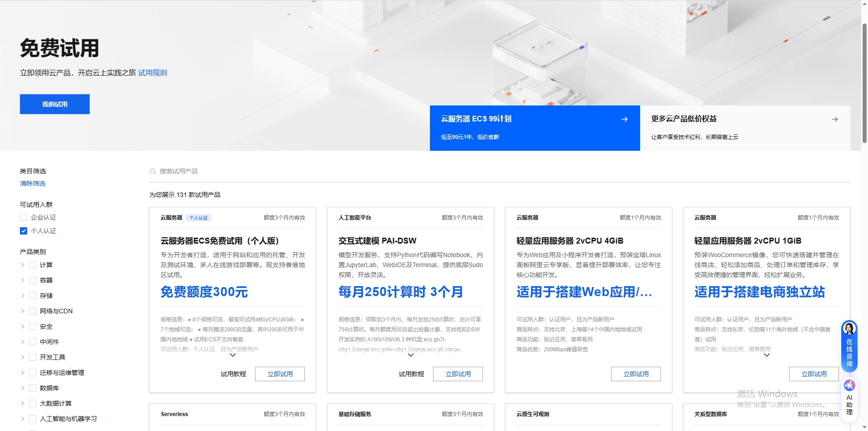Screen dimensions: 868x431
Task: Check the 人工智能与机器学习 category checkbox
Action: 33,419
